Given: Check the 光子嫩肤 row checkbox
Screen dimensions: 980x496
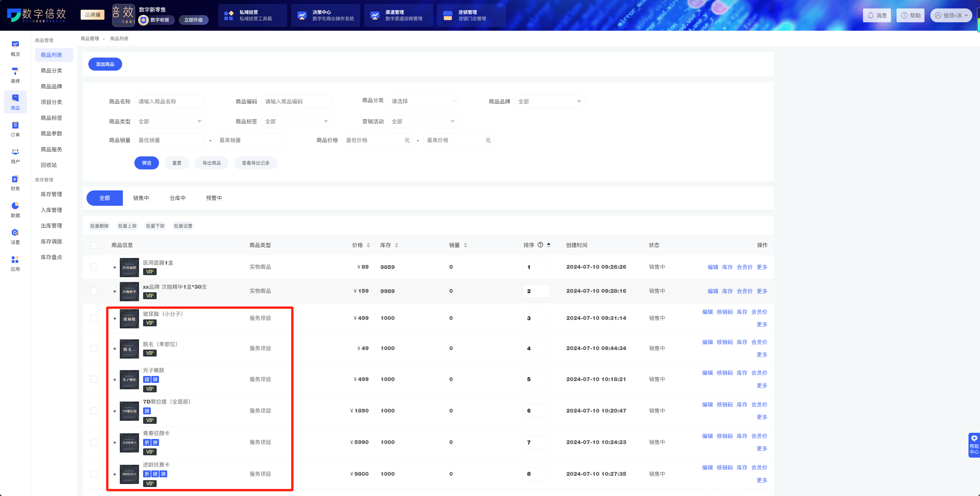Looking at the screenshot, I should coord(94,379).
